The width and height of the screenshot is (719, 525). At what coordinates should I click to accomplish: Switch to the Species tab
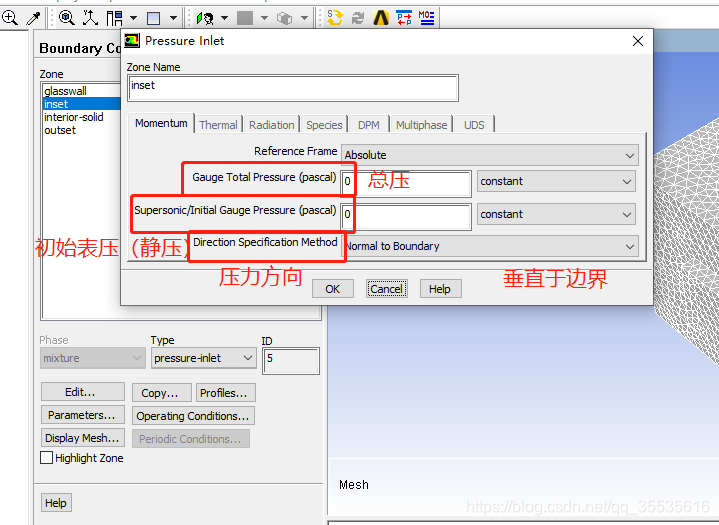(324, 125)
